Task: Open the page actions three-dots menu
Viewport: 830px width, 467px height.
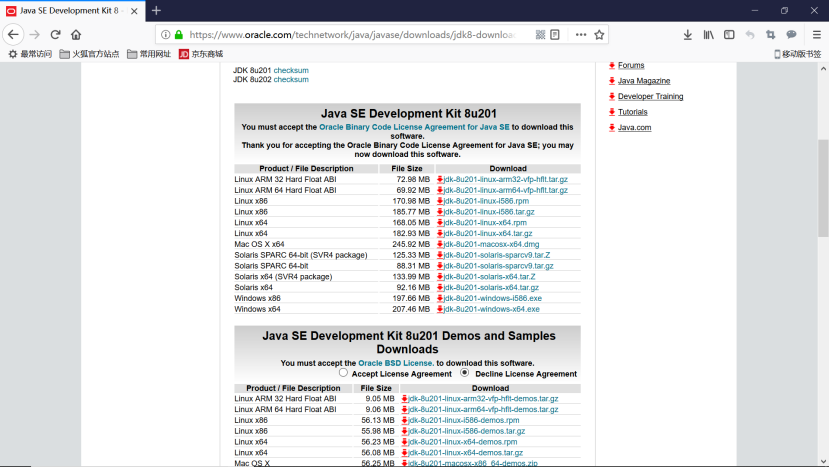Action: [581, 35]
